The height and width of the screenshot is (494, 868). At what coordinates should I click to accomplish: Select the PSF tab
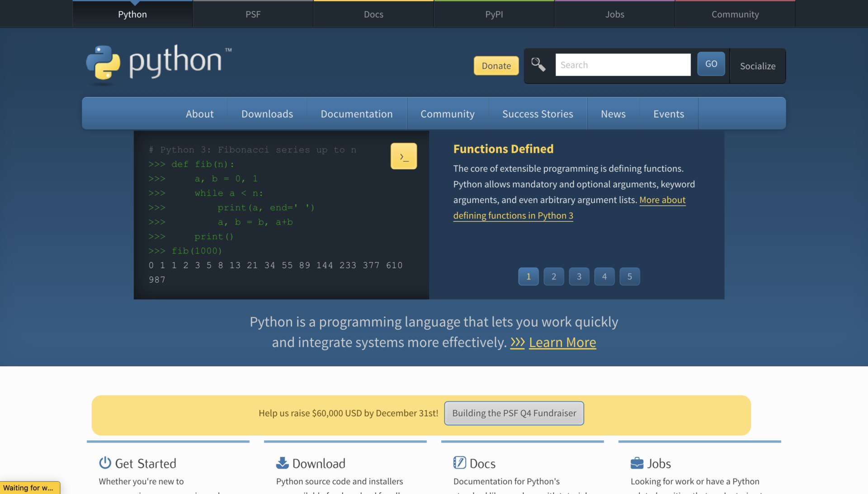click(253, 14)
